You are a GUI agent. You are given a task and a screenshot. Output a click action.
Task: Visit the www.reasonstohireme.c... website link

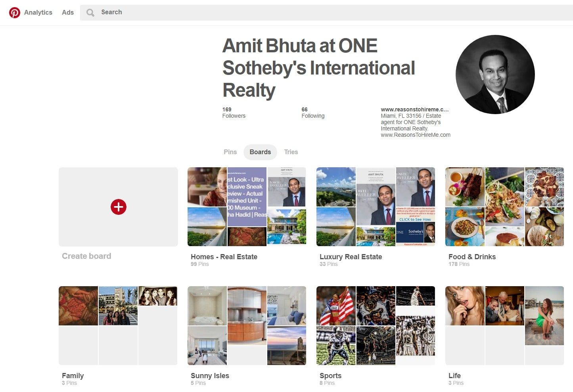[415, 109]
